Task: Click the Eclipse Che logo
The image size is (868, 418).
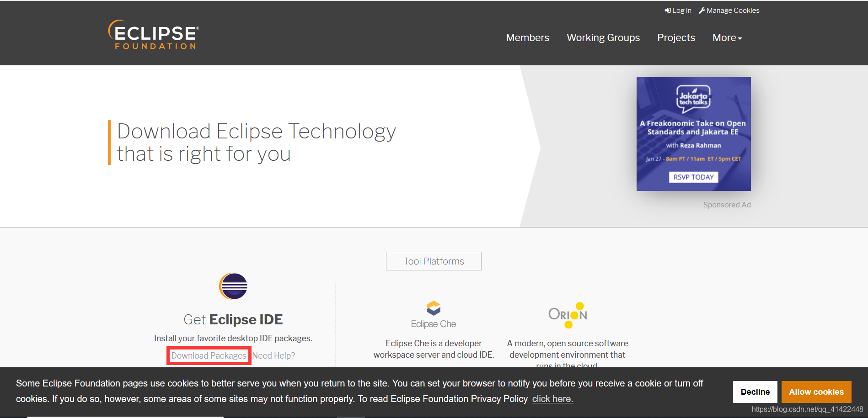Action: coord(434,315)
